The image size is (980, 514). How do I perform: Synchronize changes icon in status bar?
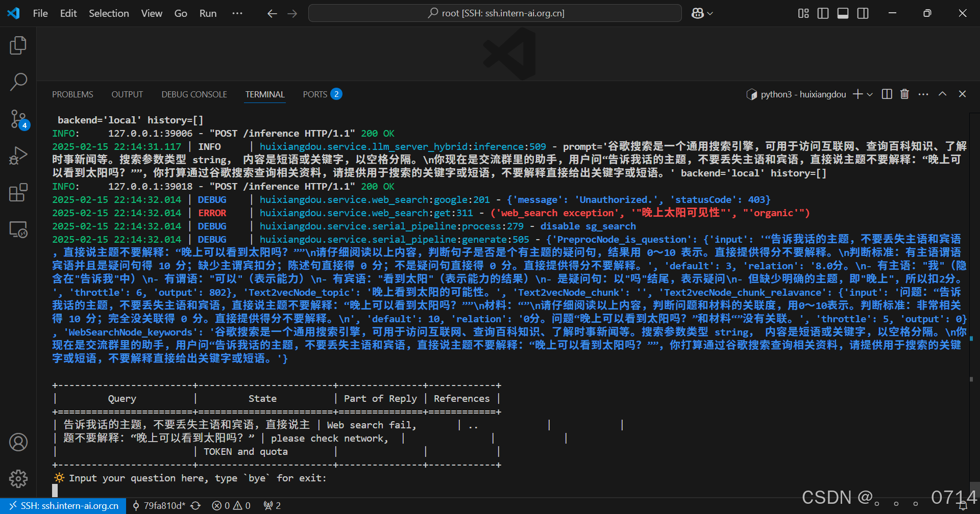tap(195, 506)
